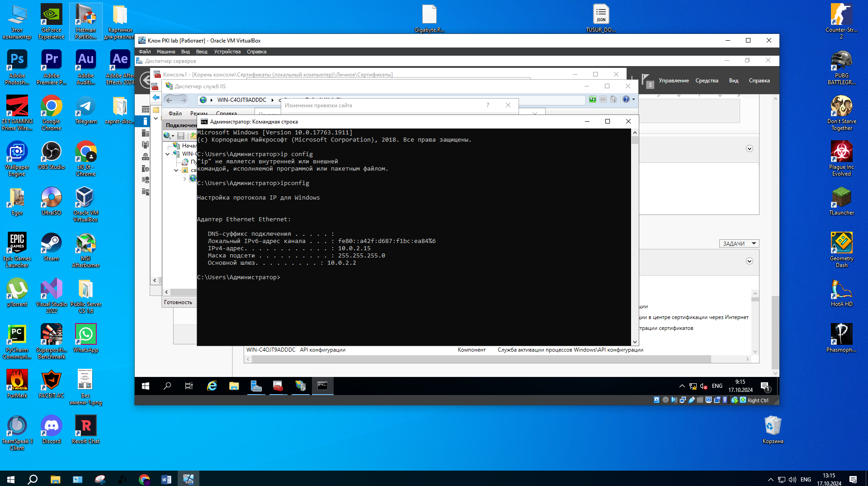
Task: Click the back arrow in IIS Manager
Action: point(169,100)
